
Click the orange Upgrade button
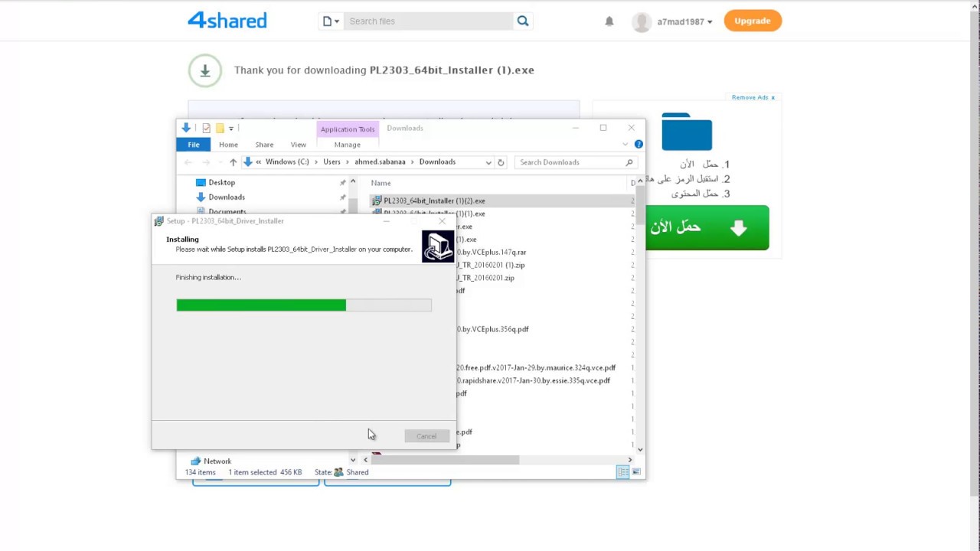pos(753,21)
